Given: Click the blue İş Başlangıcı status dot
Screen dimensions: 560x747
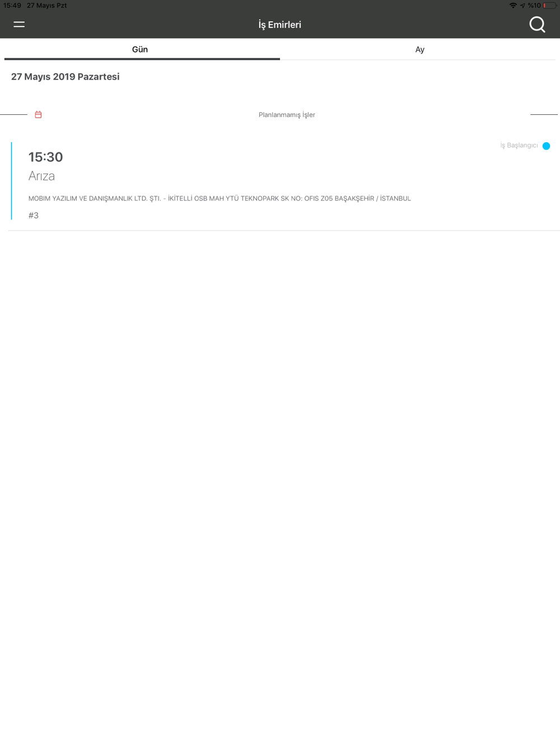Looking at the screenshot, I should [546, 146].
